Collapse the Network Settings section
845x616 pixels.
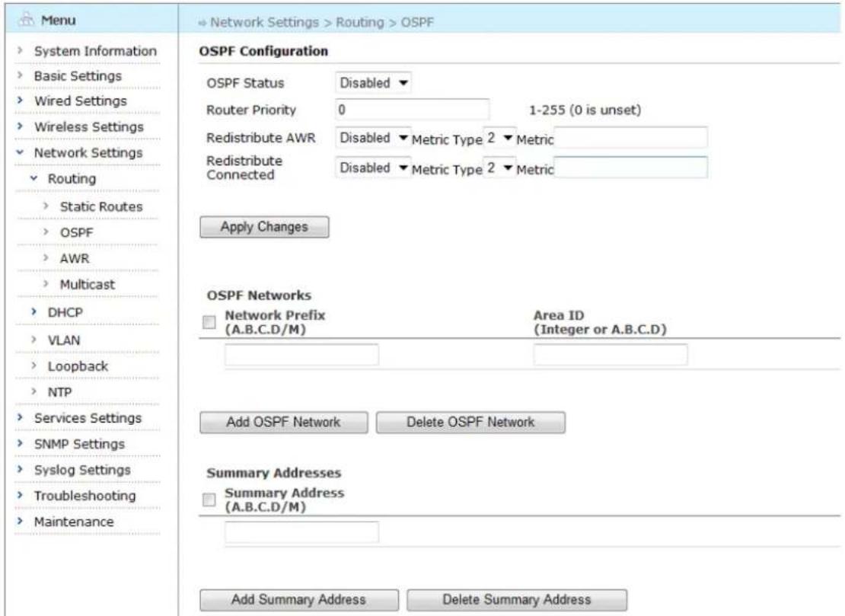[x=88, y=152]
